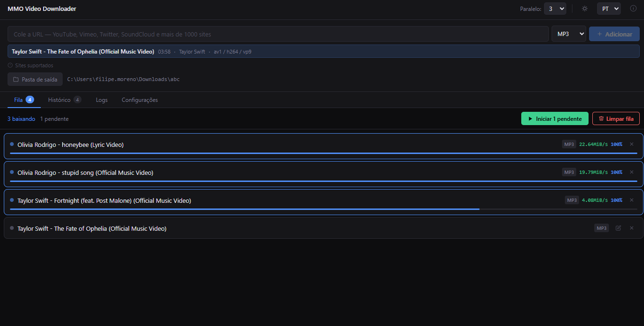Click the 4.08MiB/s speed value
644x326 pixels.
(595, 200)
